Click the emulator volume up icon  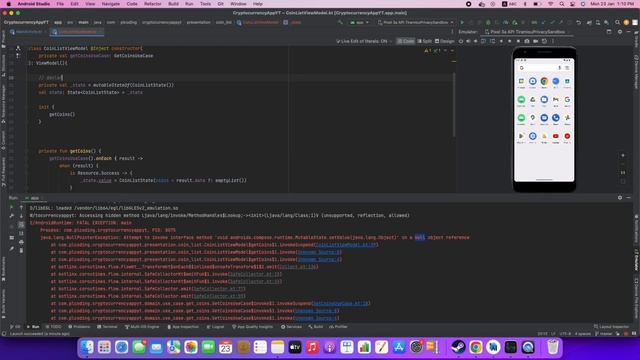[468, 41]
